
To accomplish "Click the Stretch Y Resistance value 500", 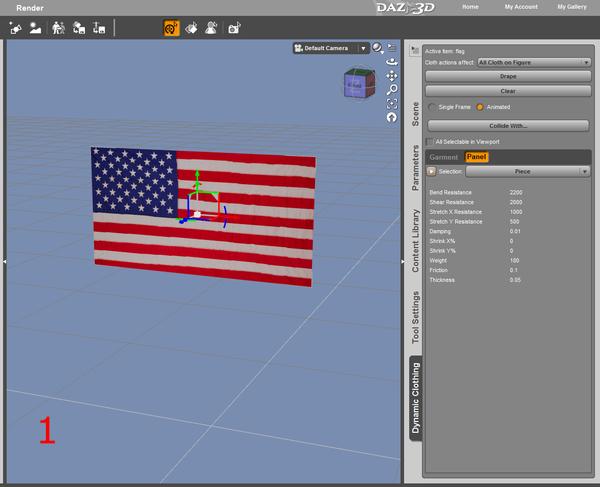I will 514,222.
